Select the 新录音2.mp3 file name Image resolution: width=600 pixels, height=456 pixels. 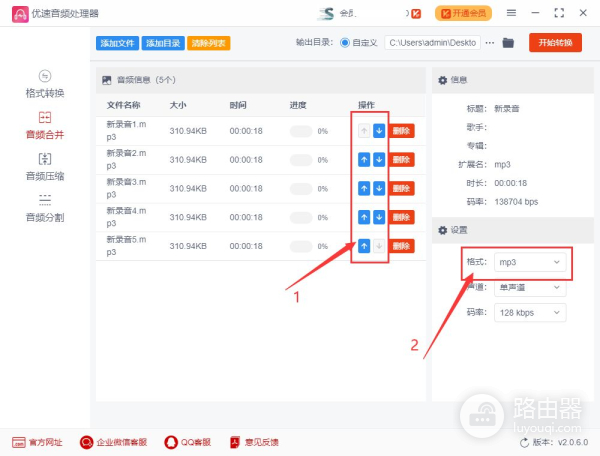click(126, 159)
